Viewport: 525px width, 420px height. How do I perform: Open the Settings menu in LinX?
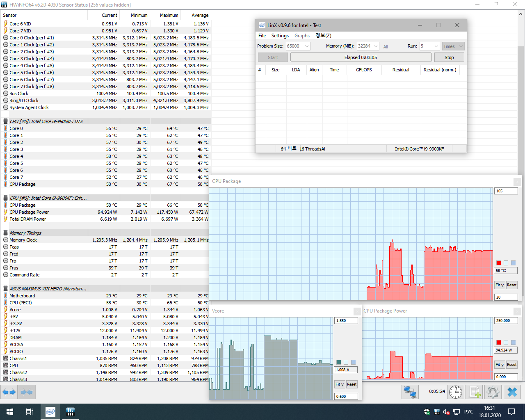pos(280,36)
